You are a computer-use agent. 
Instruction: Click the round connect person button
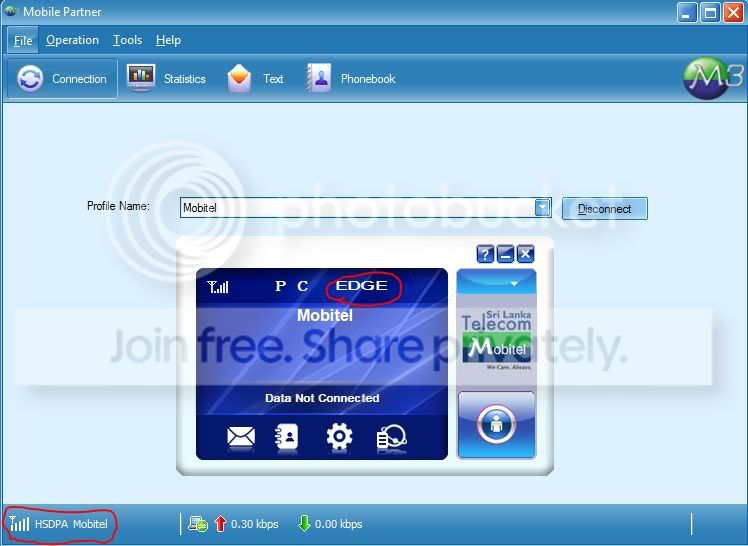click(496, 424)
